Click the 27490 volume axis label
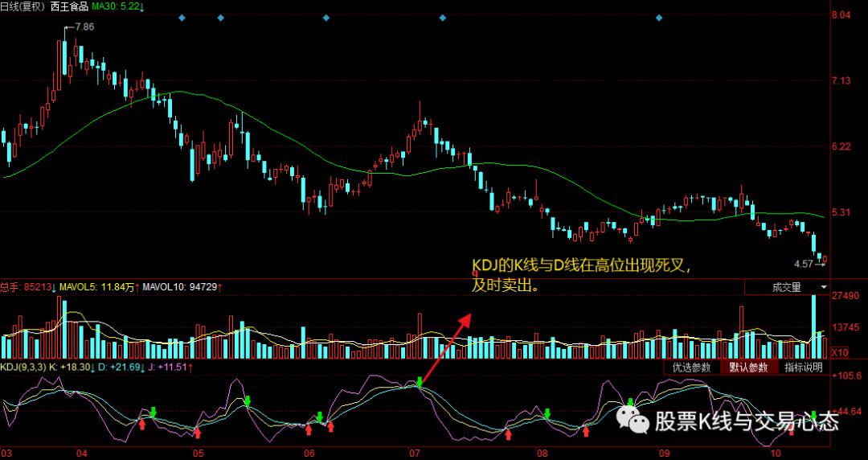The height and width of the screenshot is (460, 868). (x=845, y=297)
